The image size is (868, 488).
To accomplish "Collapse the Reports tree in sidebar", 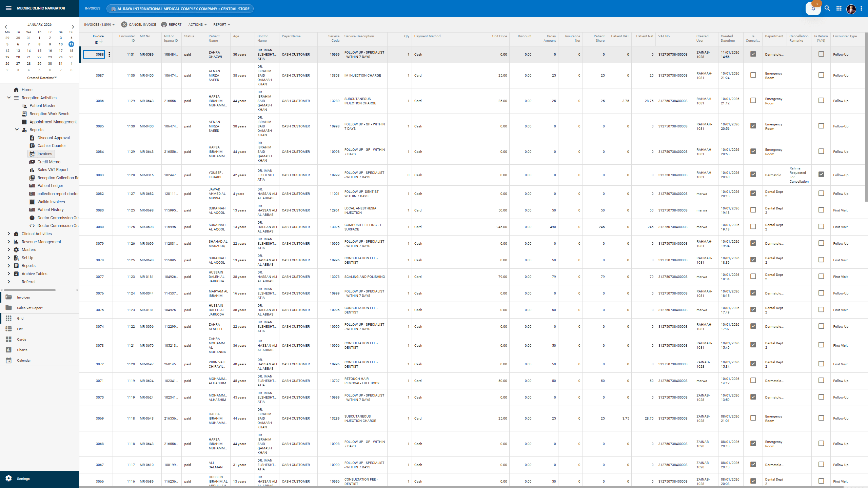I will [17, 129].
